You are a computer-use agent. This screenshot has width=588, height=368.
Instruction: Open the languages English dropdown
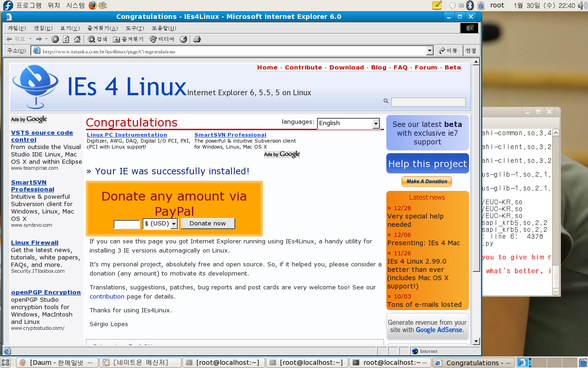376,123
